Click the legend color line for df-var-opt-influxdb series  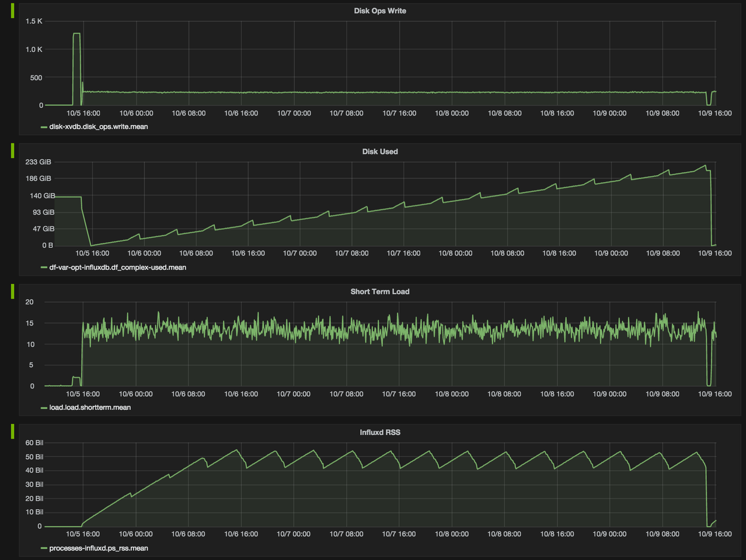[42, 267]
